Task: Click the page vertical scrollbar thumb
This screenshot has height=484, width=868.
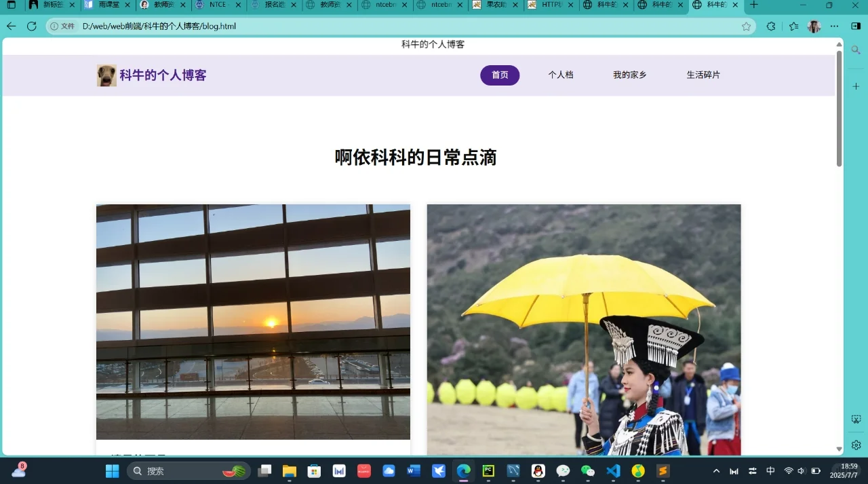Action: 839,109
